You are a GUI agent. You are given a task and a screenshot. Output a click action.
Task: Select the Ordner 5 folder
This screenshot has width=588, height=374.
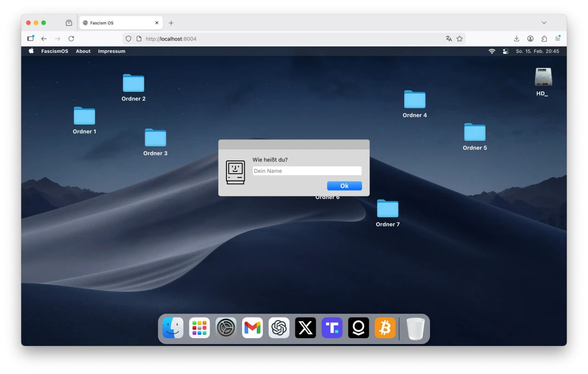click(x=475, y=133)
